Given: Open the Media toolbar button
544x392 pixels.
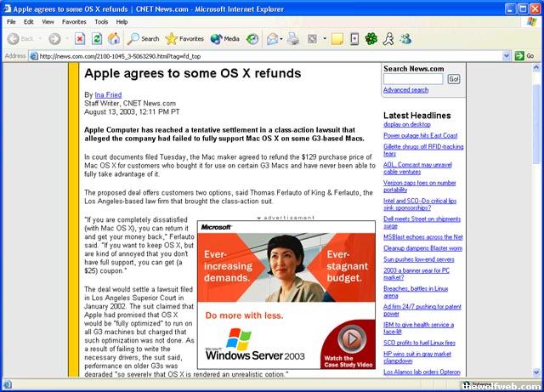Looking at the screenshot, I should click(225, 38).
